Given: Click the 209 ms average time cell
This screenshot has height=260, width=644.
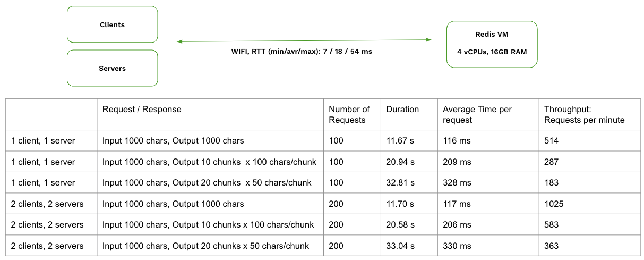Looking at the screenshot, I should click(x=488, y=162).
